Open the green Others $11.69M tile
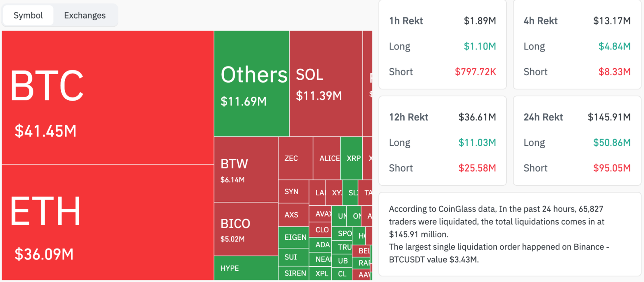The width and height of the screenshot is (644, 282). pos(252,84)
